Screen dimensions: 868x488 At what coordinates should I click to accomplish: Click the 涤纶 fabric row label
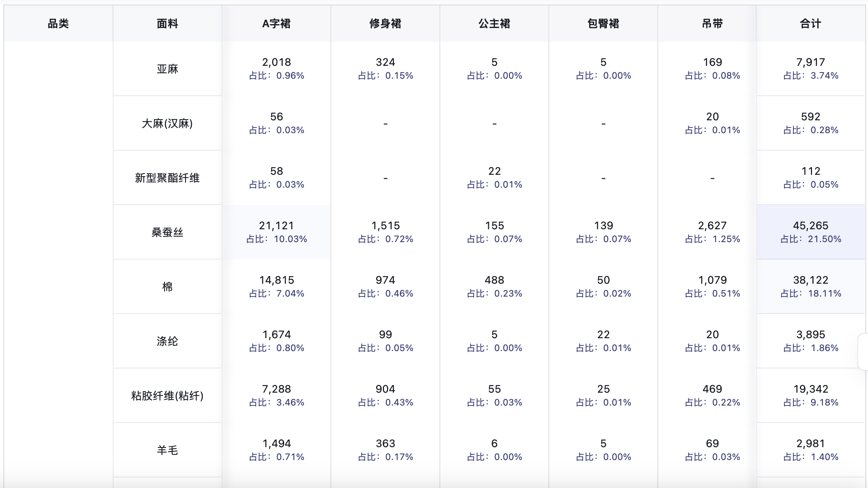tap(167, 341)
